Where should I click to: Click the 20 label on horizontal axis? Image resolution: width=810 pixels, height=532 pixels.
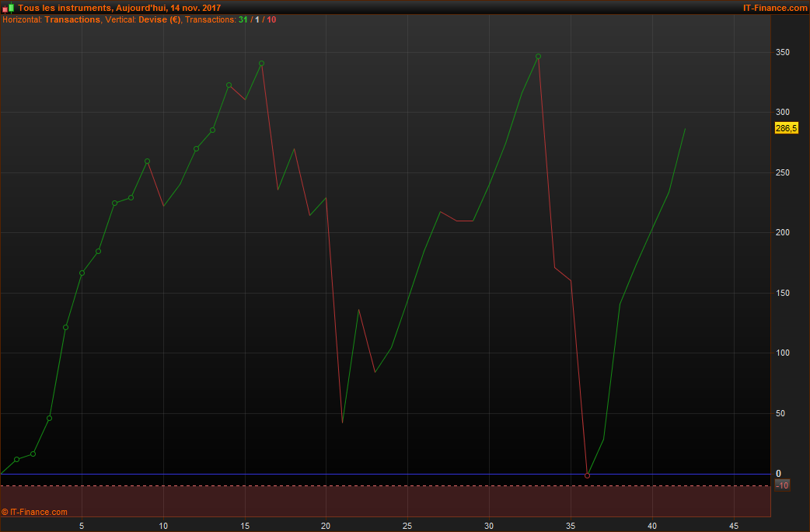326,526
